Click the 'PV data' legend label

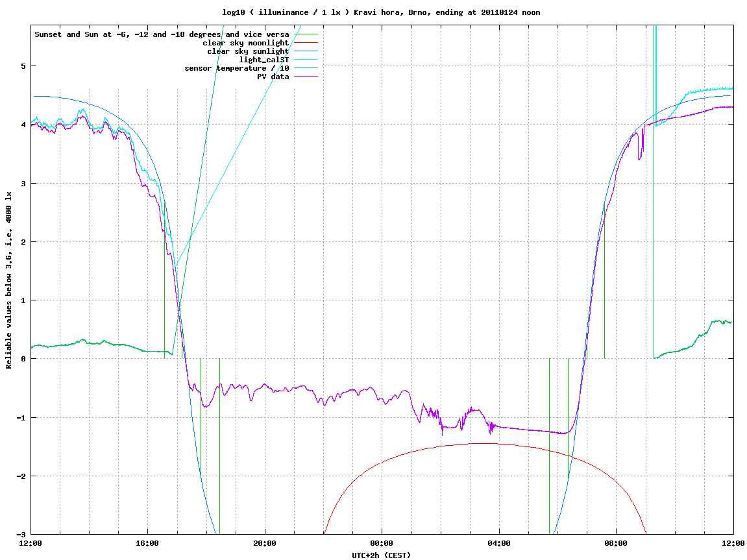click(x=273, y=77)
